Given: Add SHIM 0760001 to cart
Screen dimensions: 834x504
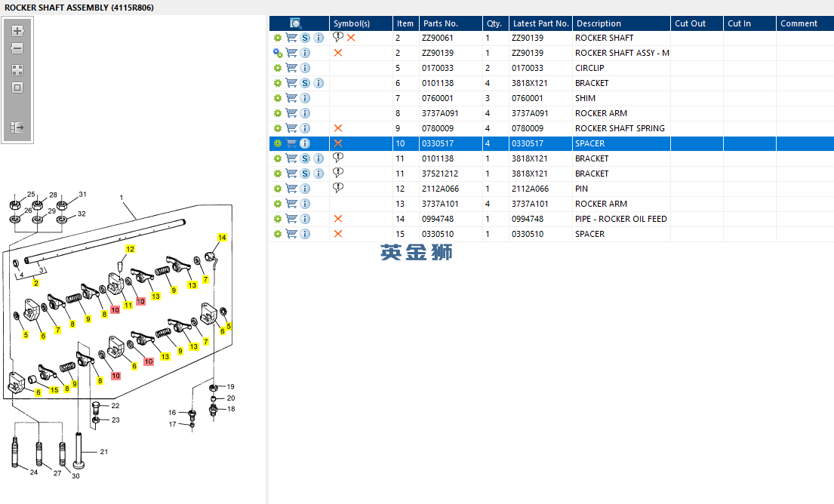Looking at the screenshot, I should coord(291,98).
